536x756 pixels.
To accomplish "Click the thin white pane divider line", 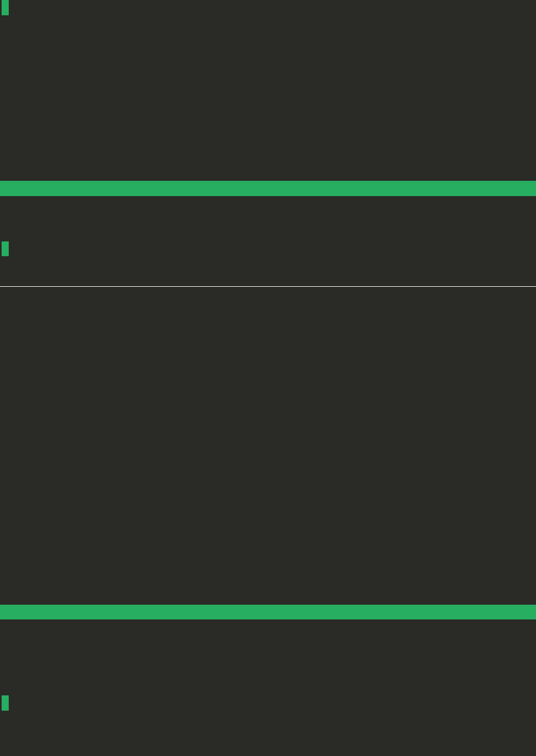I will coord(268,286).
